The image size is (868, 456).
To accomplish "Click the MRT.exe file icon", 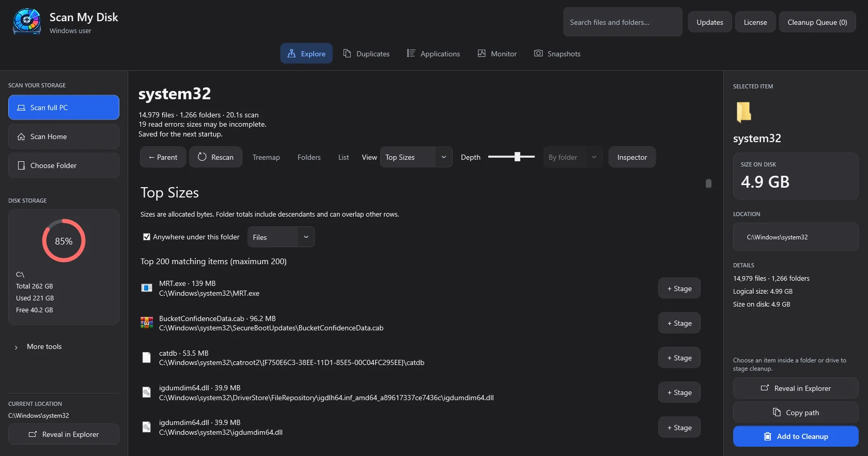I will 147,288.
